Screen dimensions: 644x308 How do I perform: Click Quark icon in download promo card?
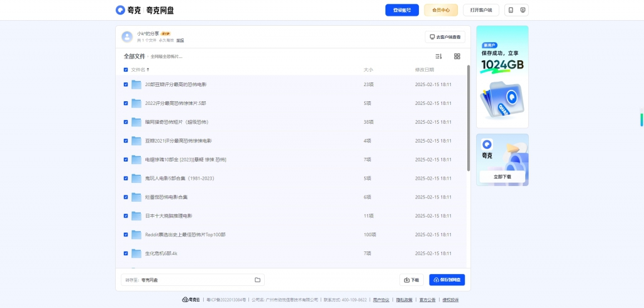487,144
